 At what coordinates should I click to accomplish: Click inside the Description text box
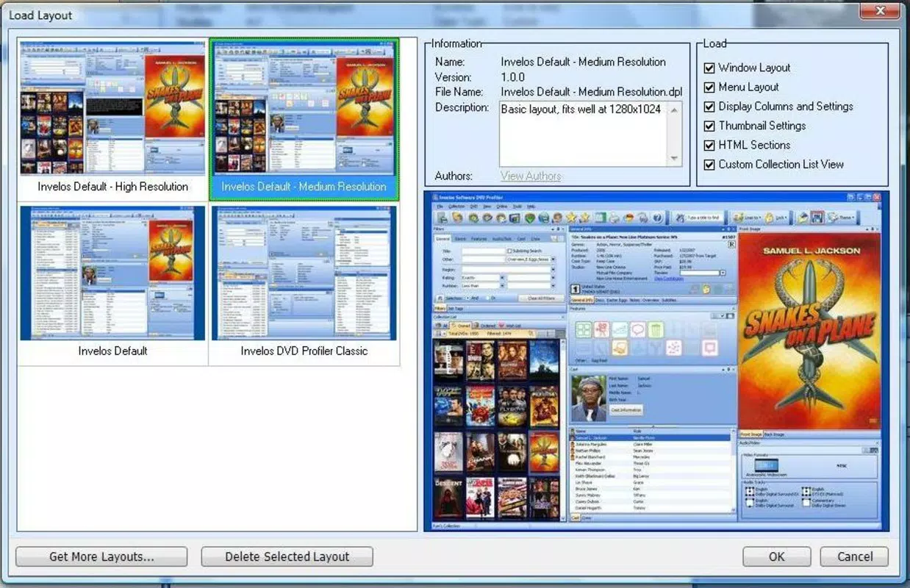(584, 134)
